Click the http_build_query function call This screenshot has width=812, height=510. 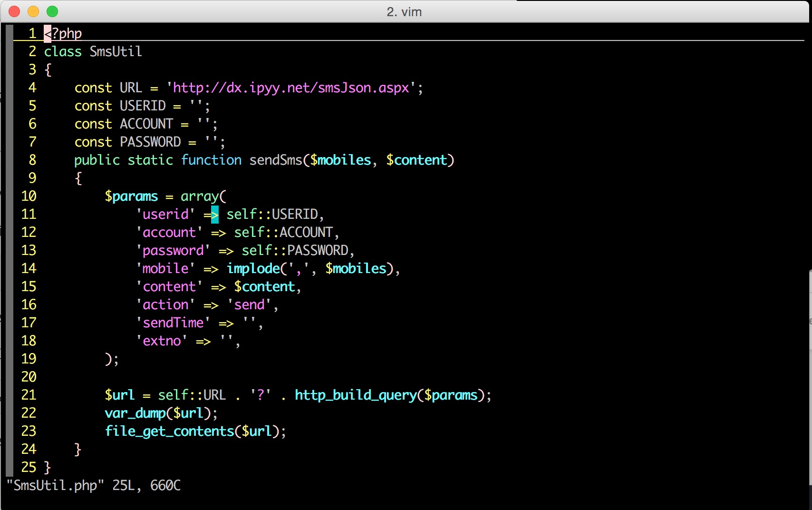[356, 395]
